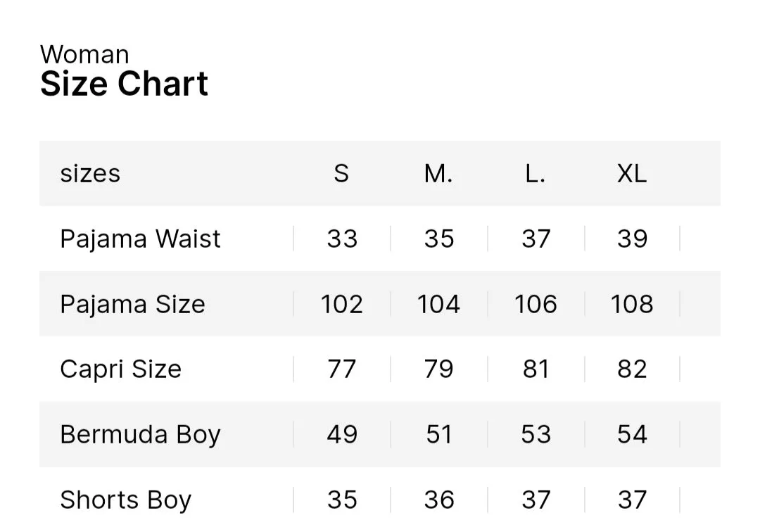Select the L. size column header
This screenshot has width=760, height=532.
(x=535, y=173)
